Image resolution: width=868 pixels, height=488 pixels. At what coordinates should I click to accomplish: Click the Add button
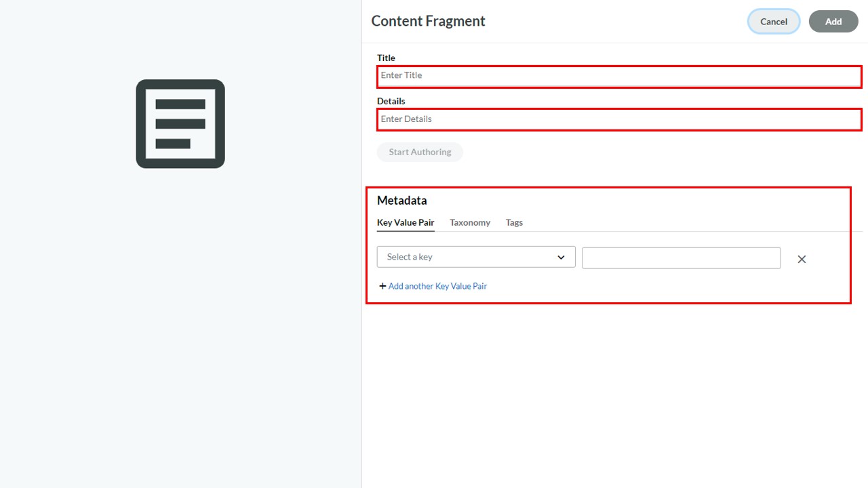click(x=833, y=22)
